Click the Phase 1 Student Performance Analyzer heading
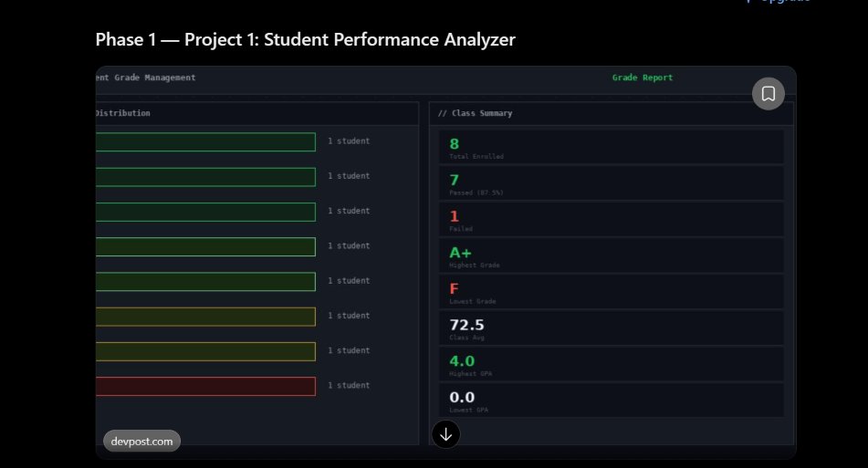Image resolution: width=868 pixels, height=468 pixels. [x=305, y=39]
